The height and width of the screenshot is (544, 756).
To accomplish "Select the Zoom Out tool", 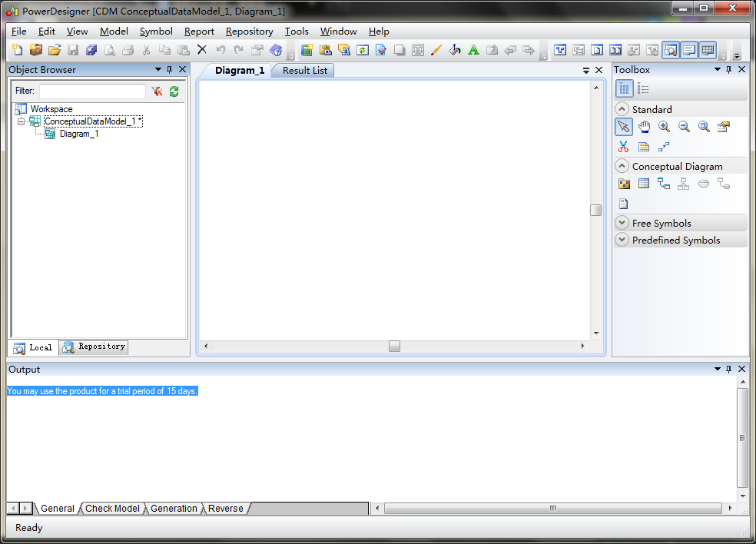I will point(684,127).
